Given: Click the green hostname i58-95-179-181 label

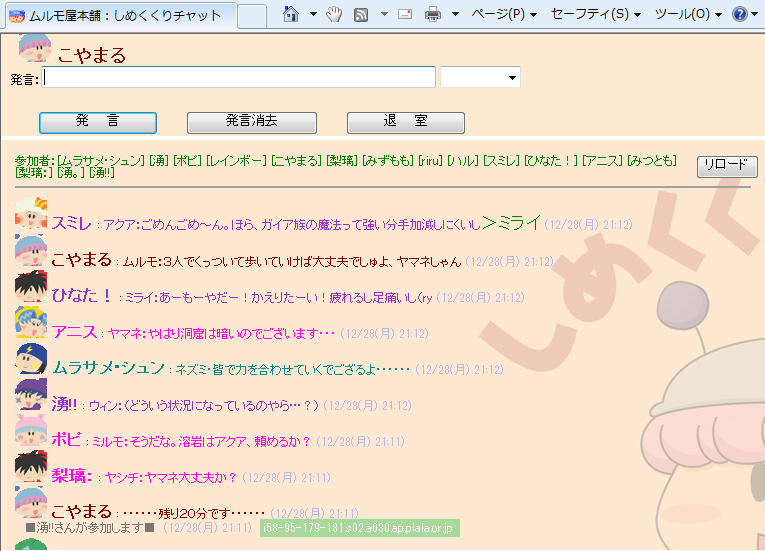Looking at the screenshot, I should 360,528.
